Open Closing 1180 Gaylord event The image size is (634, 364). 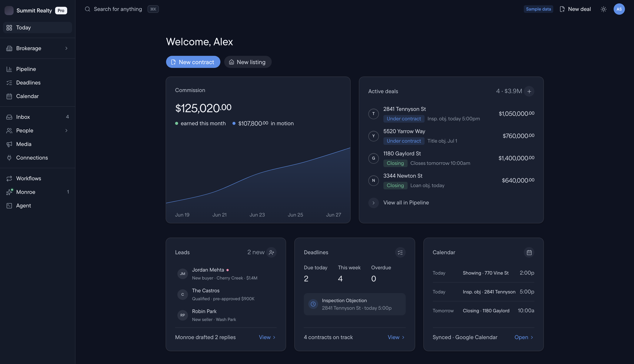(483, 311)
